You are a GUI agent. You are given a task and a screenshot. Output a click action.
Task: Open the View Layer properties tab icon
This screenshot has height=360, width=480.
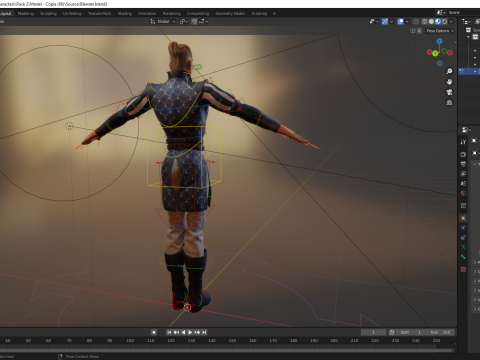point(463,174)
